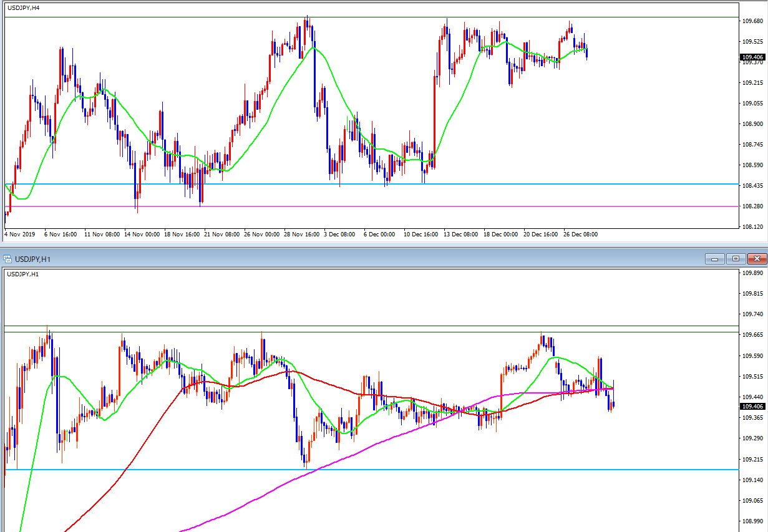
Task: Click the 109.815 price level on H1 axis
Action: [x=753, y=294]
